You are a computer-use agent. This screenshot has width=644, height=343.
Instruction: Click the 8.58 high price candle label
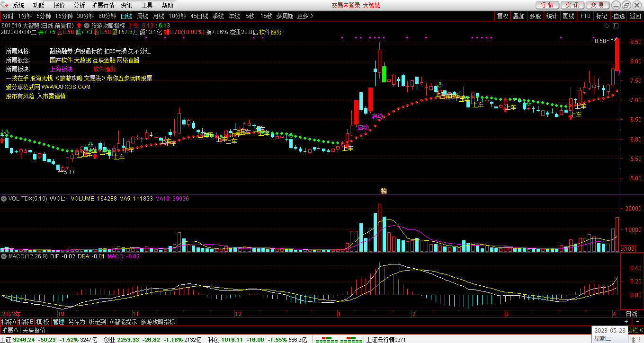[x=600, y=41]
